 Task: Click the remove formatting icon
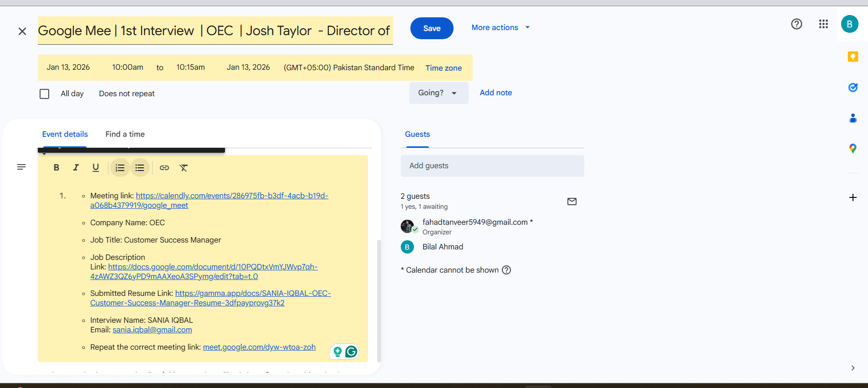(184, 168)
